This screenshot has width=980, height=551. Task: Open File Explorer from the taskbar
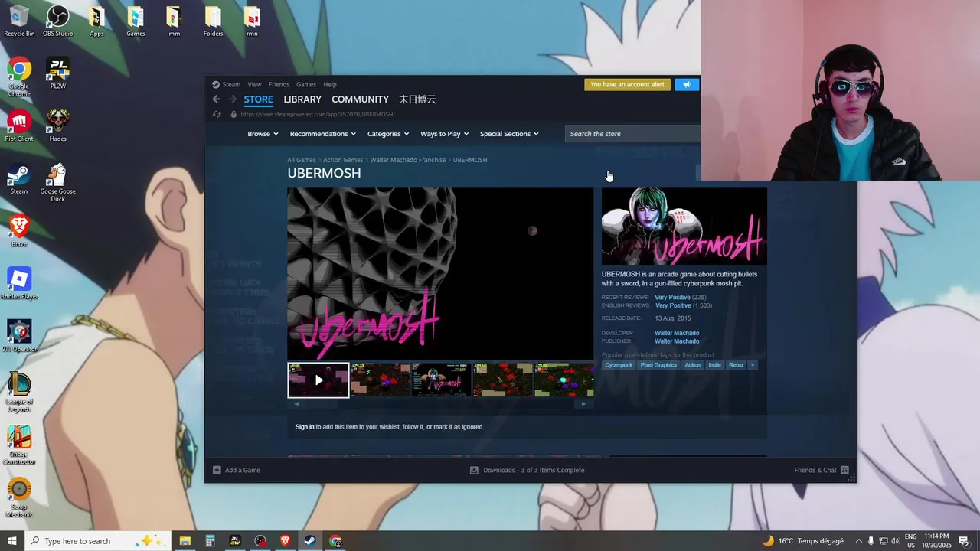[185, 541]
